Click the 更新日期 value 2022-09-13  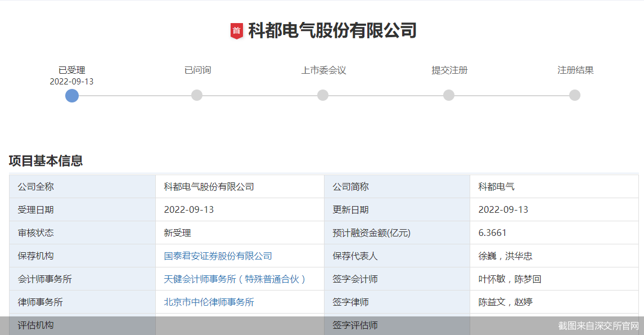coord(503,209)
